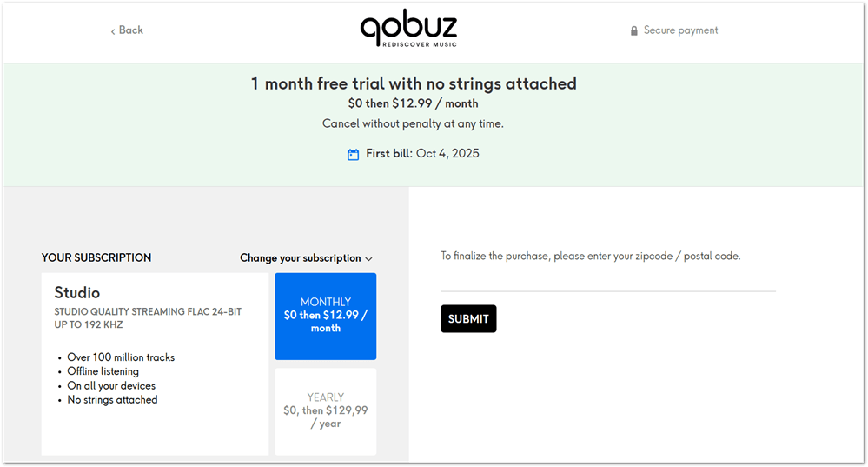This screenshot has height=467, width=868.
Task: Click the 1 month free trial headline
Action: click(414, 83)
